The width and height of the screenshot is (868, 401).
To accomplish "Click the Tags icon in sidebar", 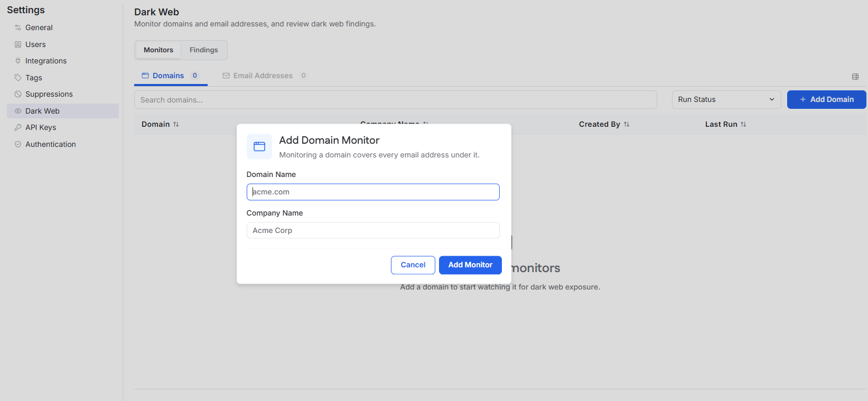I will 18,78.
